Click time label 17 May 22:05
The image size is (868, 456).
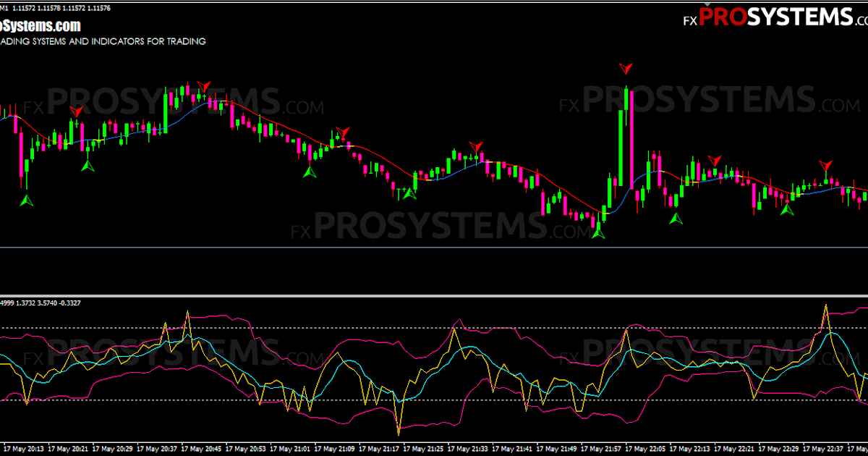coord(647,449)
